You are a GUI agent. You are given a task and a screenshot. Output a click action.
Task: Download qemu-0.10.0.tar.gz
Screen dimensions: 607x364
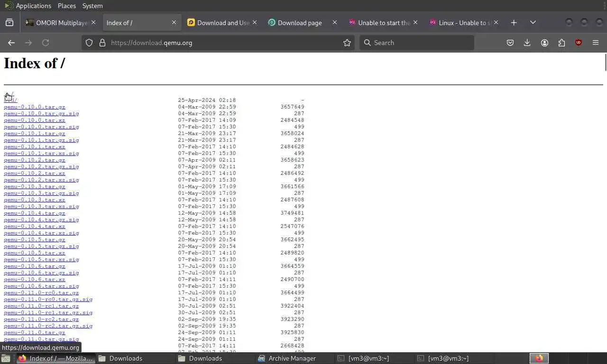click(x=35, y=107)
